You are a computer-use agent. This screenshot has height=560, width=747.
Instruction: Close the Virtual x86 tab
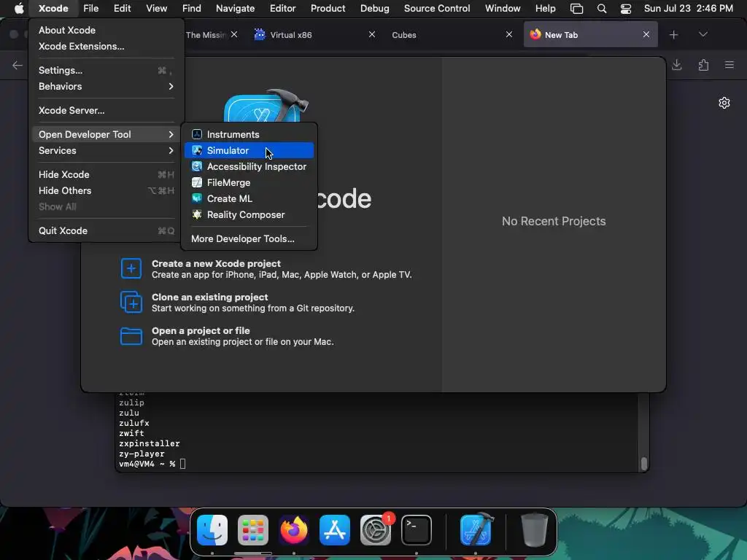[x=372, y=34]
